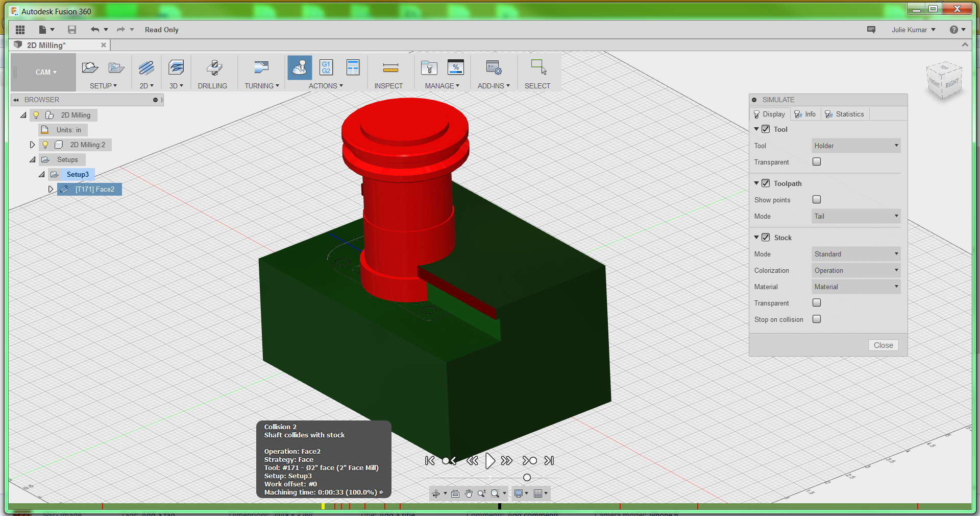Click the Orbit navigation tool
Screen dimensions: 980x516
[435, 494]
